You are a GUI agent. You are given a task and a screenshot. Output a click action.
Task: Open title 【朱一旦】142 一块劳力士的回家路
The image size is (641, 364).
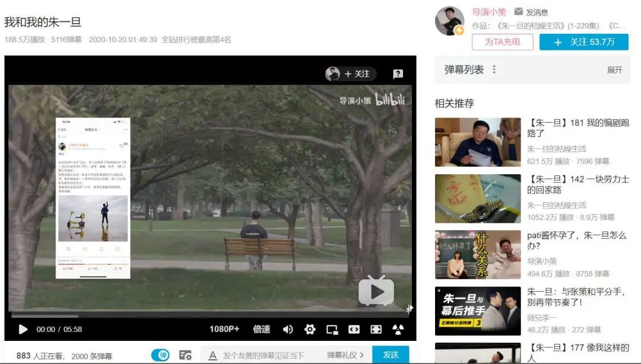578,184
